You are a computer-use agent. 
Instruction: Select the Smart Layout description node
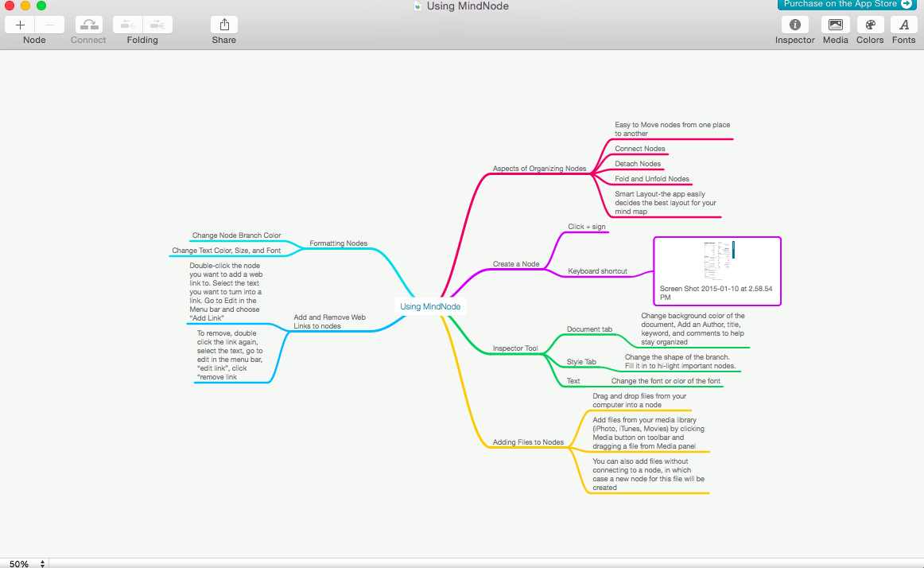(666, 202)
